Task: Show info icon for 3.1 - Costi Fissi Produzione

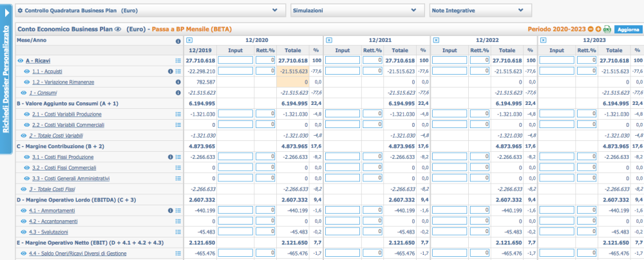Action: (171, 157)
